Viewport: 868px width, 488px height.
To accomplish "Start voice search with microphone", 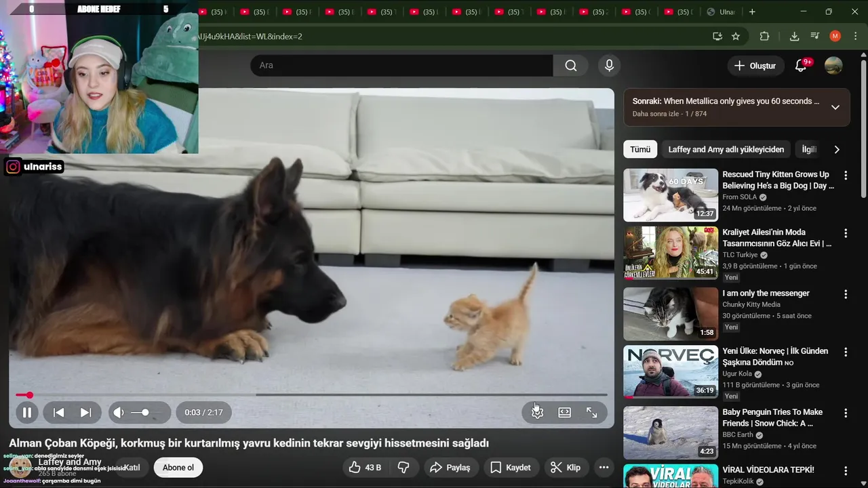I will [609, 66].
